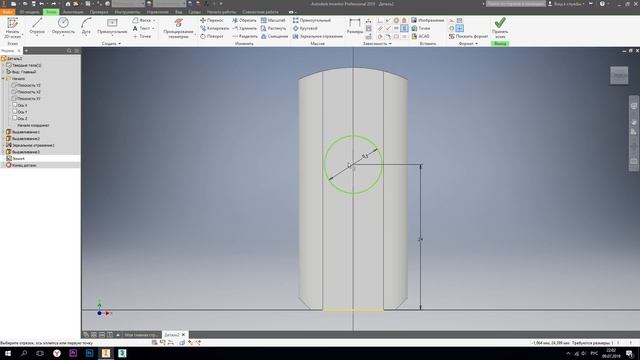Toggle checkbox of Ось X
640x360 pixels.
(14, 105)
